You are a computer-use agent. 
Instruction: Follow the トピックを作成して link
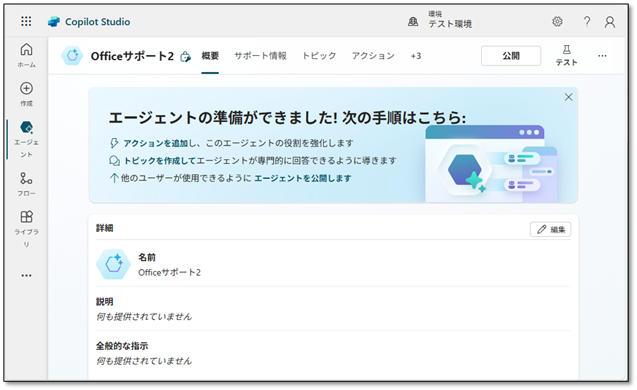coord(160,160)
